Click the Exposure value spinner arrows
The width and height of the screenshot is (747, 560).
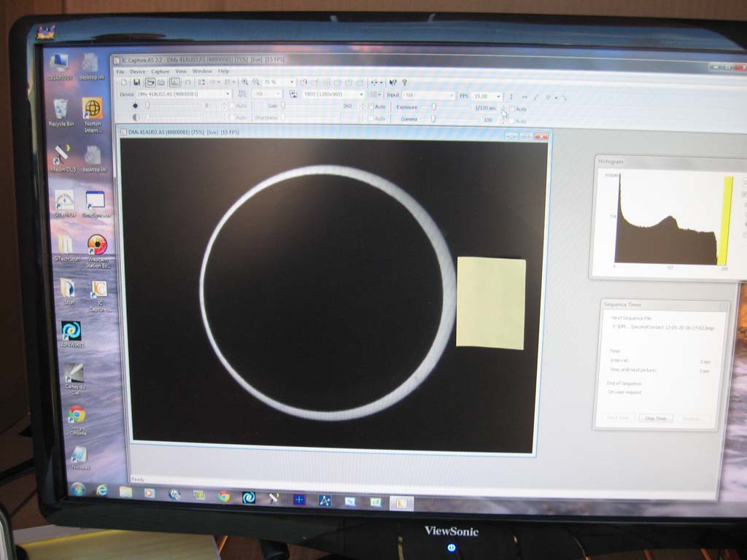[x=503, y=109]
